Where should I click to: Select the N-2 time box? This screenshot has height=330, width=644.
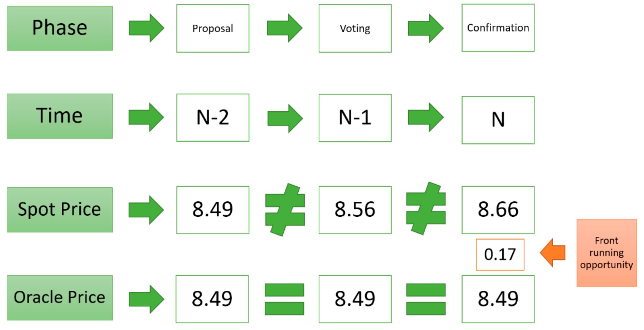point(213,118)
